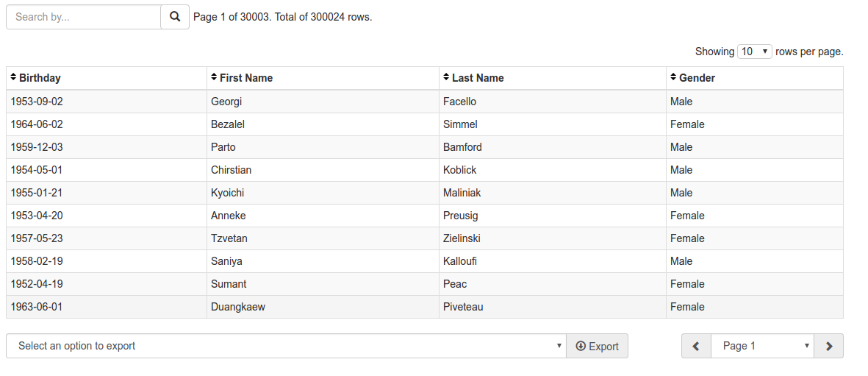Go to next page with right chevron
This screenshot has height=376, width=868.
click(829, 346)
